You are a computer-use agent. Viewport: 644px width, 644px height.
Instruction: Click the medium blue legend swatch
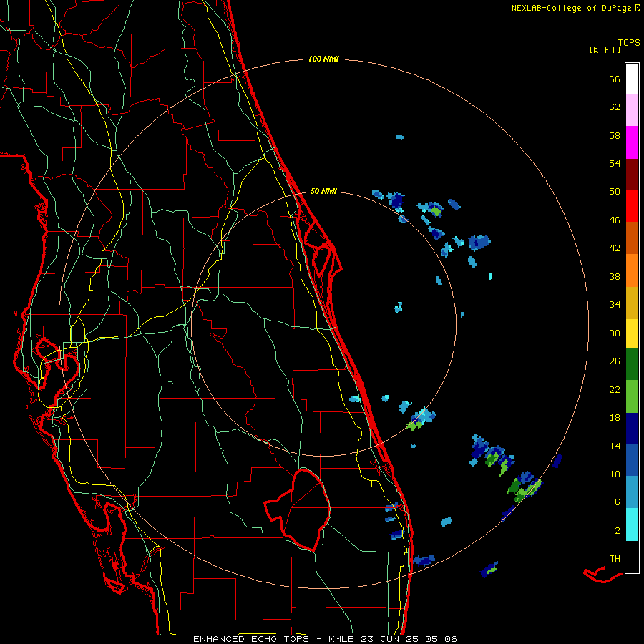(x=632, y=460)
